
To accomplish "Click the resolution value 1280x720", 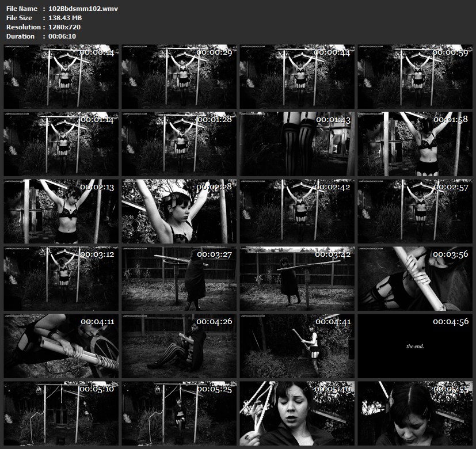I will pyautogui.click(x=64, y=26).
